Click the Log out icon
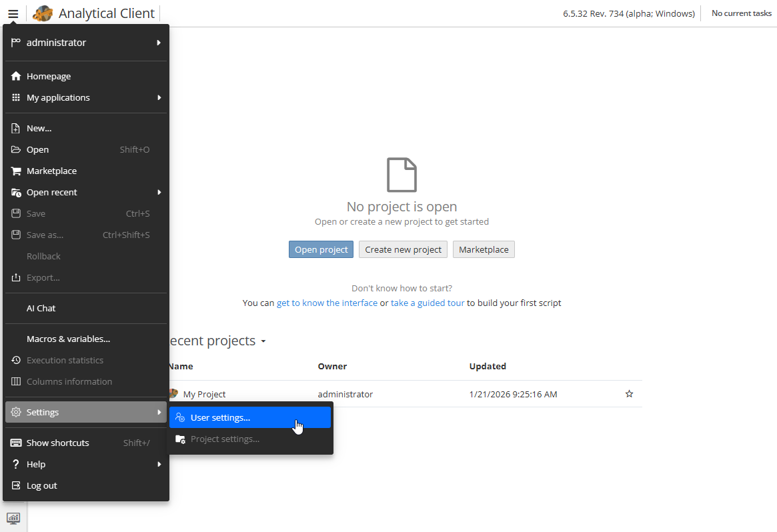Image resolution: width=777 pixels, height=532 pixels. (x=15, y=485)
